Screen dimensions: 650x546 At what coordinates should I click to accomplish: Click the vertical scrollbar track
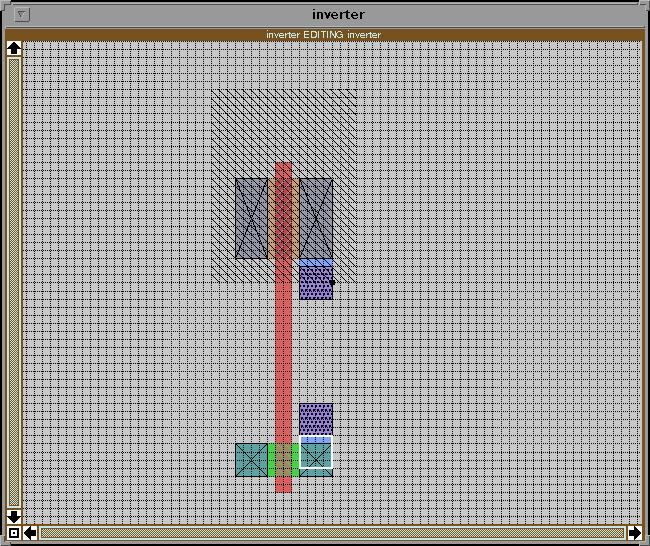pos(14,282)
